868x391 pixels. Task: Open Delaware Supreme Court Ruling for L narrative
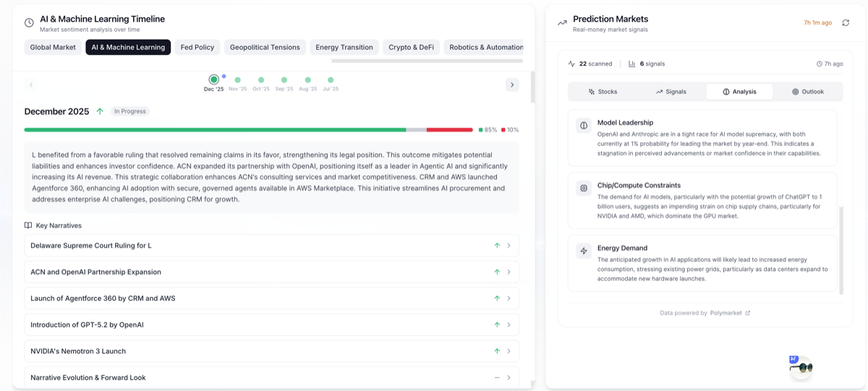coord(271,246)
